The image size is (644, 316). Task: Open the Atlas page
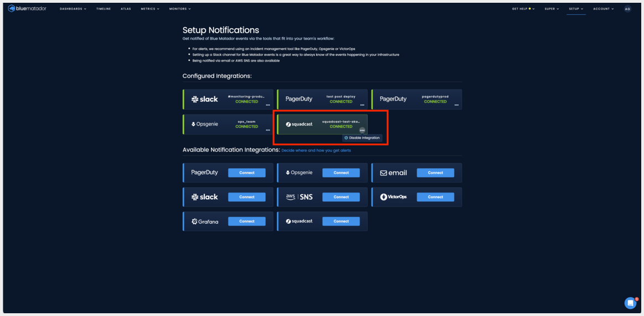click(126, 9)
